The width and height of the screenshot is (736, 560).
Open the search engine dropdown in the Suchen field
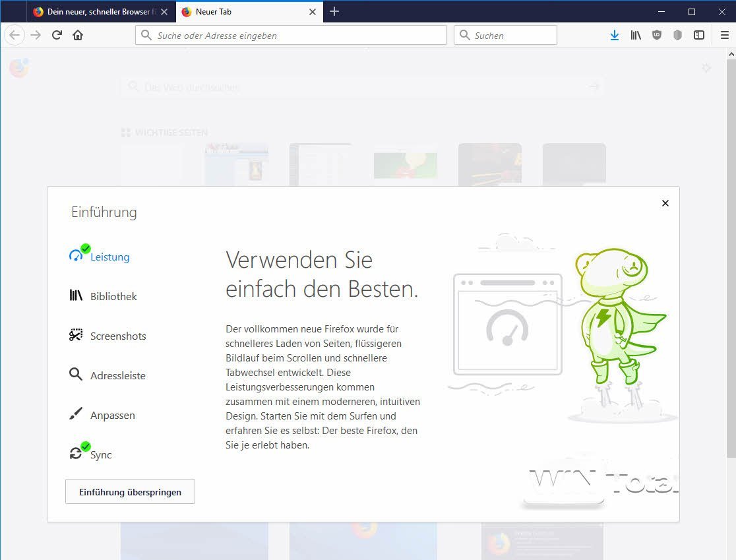464,35
